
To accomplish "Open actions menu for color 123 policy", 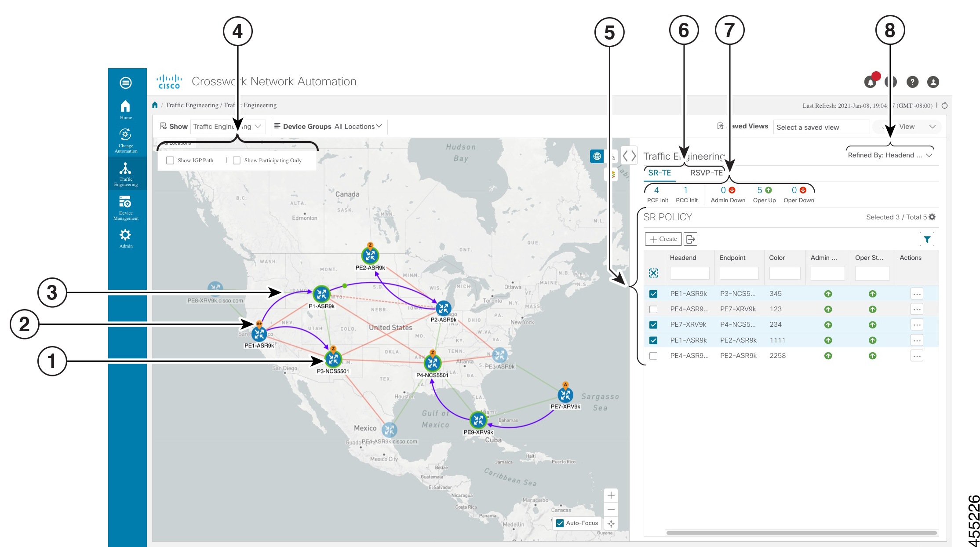I will tap(917, 309).
